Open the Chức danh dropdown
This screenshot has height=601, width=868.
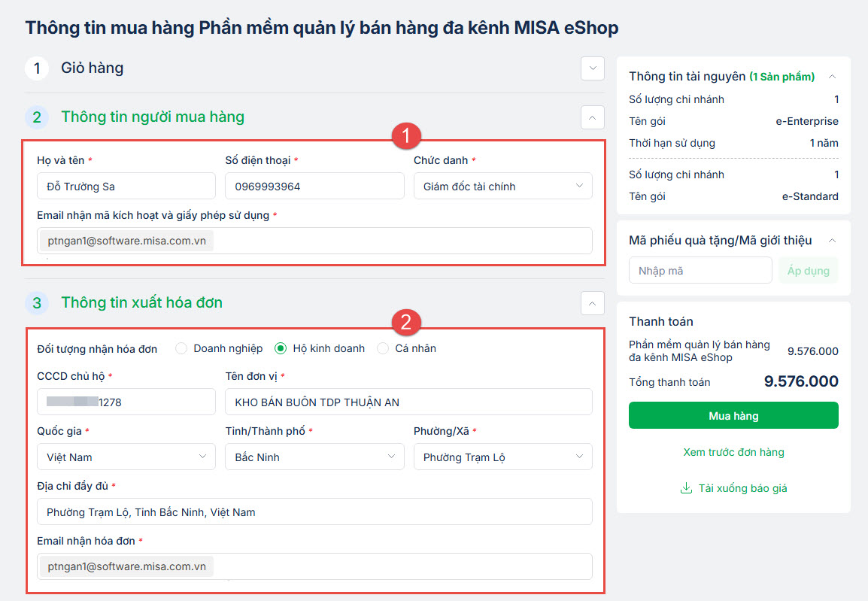coord(502,186)
